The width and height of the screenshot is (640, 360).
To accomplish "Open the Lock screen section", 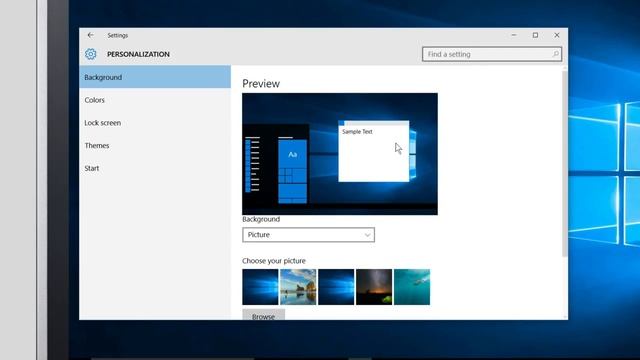I will 155,123.
